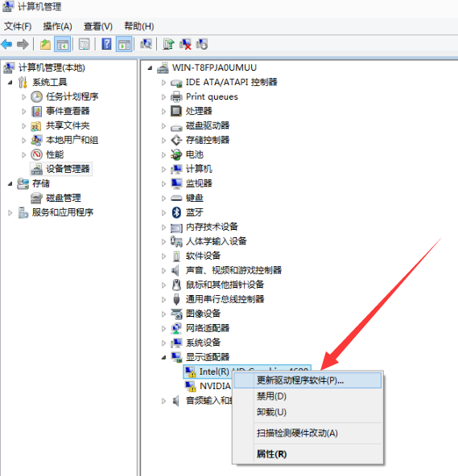Select 磁盘管理 in the left tree
This screenshot has width=458, height=476.
coord(64,198)
